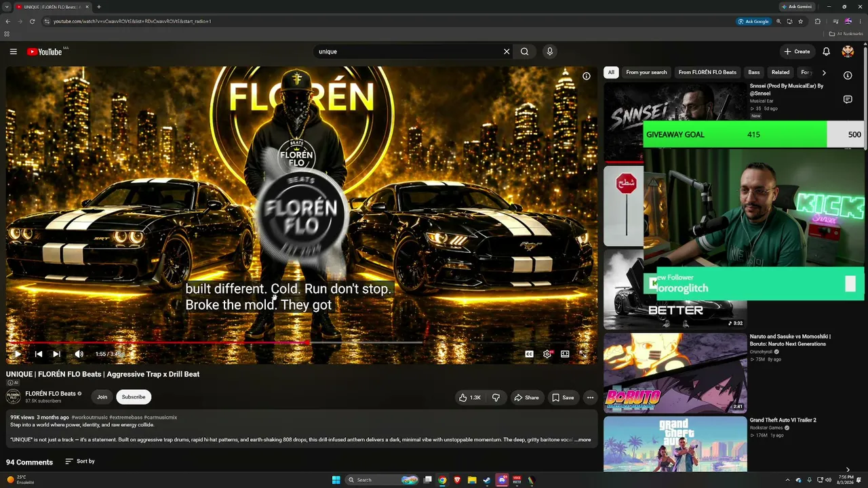Open player settings gear

[x=547, y=354]
